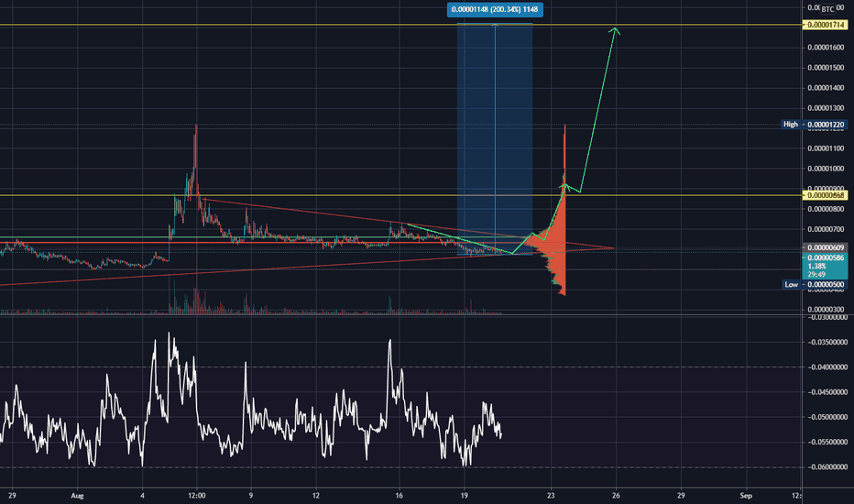Click the -0.04500000 indicator axis value
The width and height of the screenshot is (854, 504).
827,392
